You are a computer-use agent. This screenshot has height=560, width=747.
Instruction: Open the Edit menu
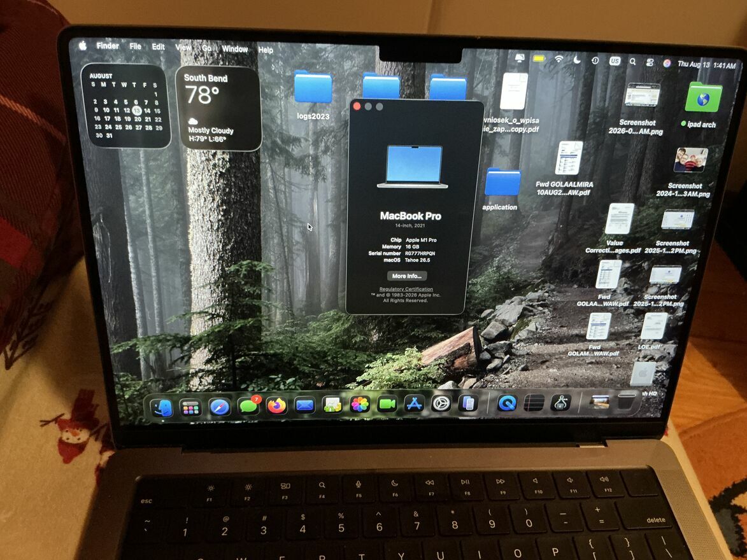pyautogui.click(x=158, y=46)
